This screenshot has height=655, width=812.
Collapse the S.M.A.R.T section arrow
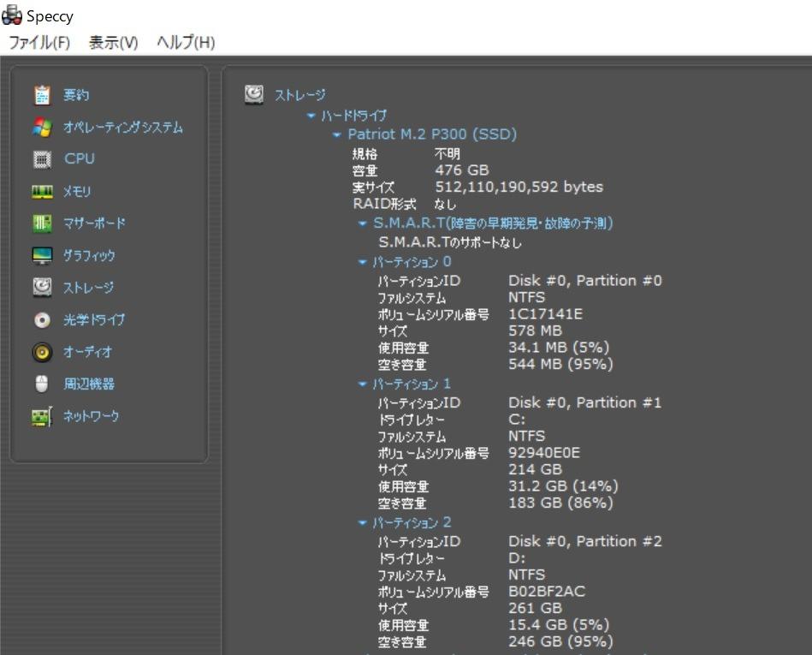coord(363,223)
